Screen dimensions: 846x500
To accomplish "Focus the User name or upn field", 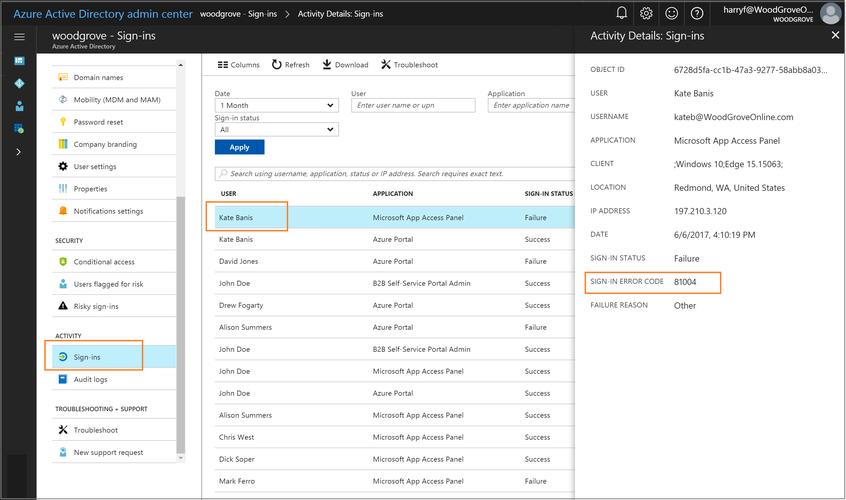I will (x=413, y=105).
